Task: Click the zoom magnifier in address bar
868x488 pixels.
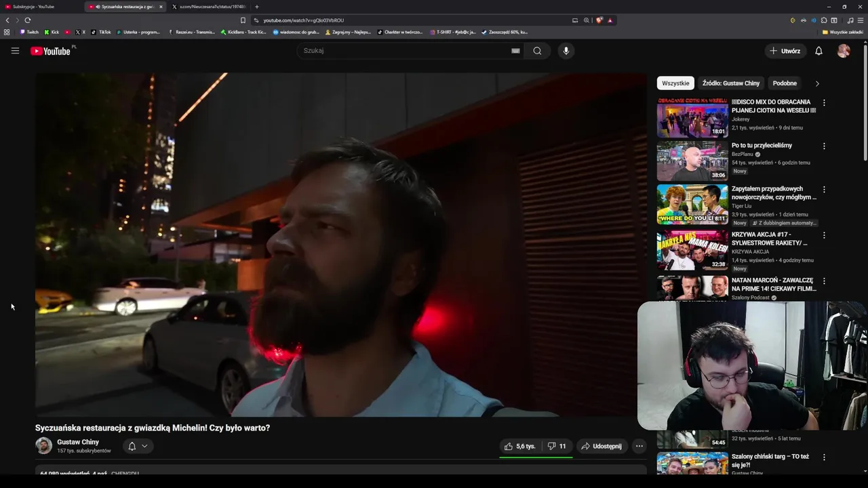Action: pyautogui.click(x=587, y=20)
